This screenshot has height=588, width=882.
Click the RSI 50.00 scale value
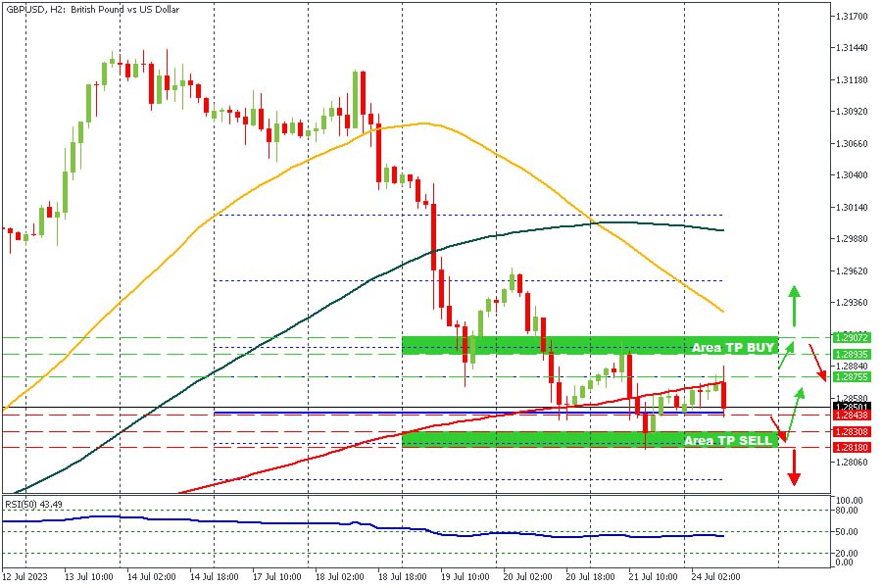[x=847, y=532]
